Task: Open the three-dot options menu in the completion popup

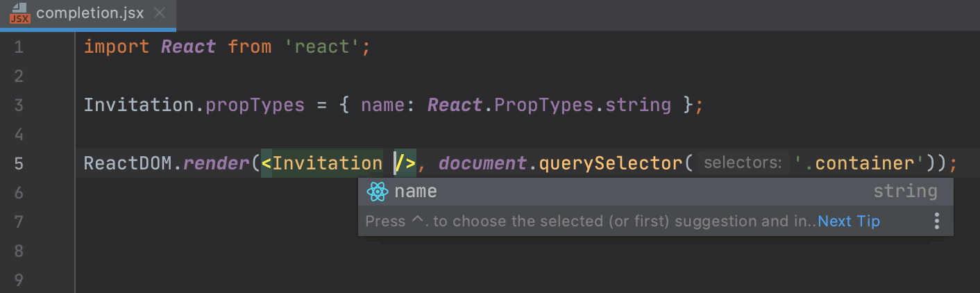Action: click(936, 221)
